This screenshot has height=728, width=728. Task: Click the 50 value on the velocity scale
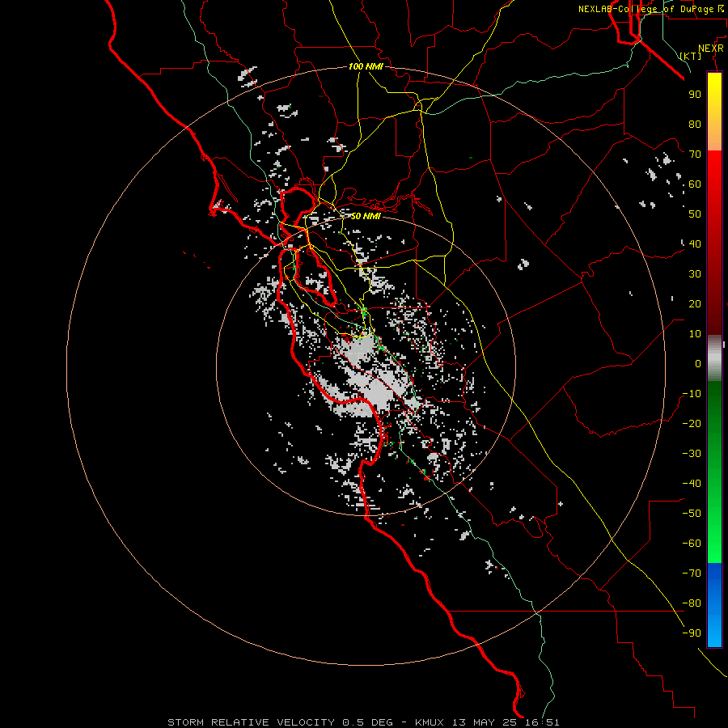pos(695,214)
